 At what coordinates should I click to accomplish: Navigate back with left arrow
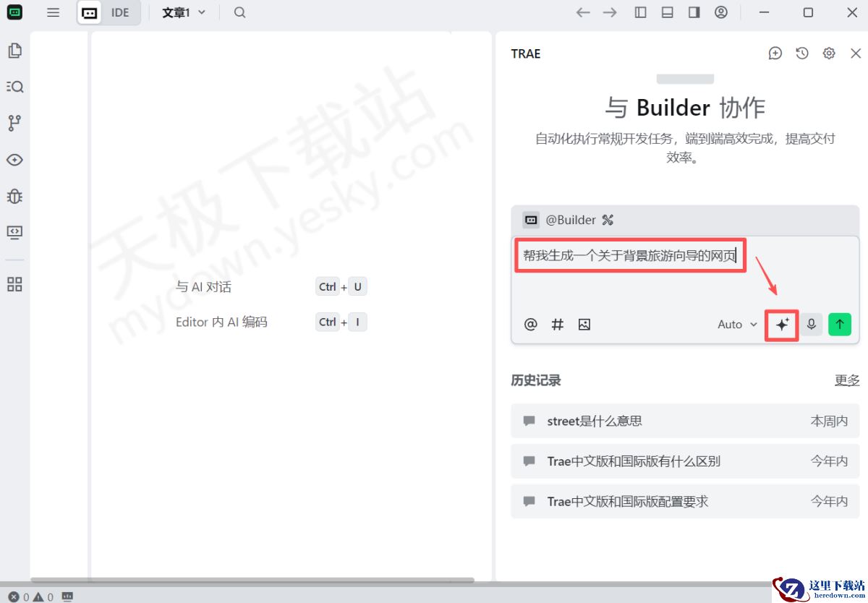pos(583,12)
